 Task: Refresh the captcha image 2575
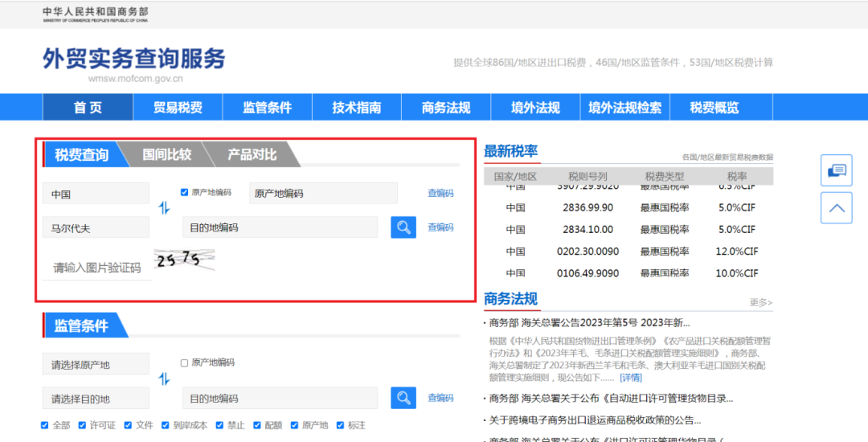click(184, 260)
